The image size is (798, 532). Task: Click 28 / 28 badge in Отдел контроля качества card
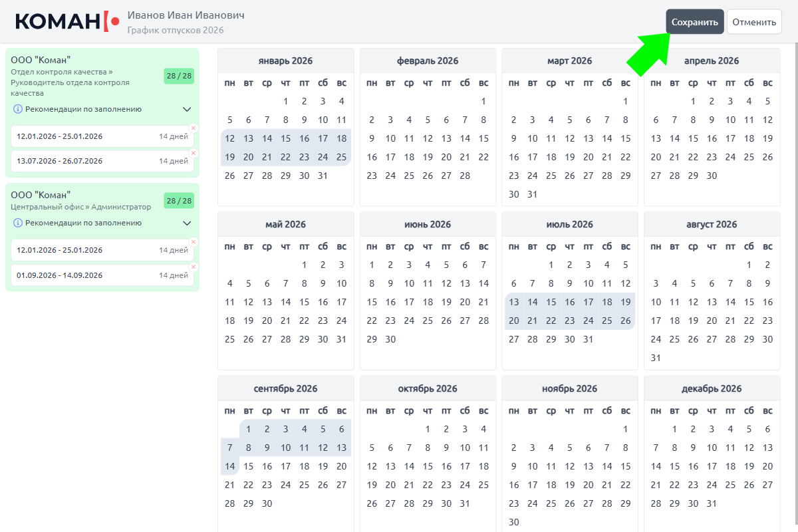click(179, 76)
